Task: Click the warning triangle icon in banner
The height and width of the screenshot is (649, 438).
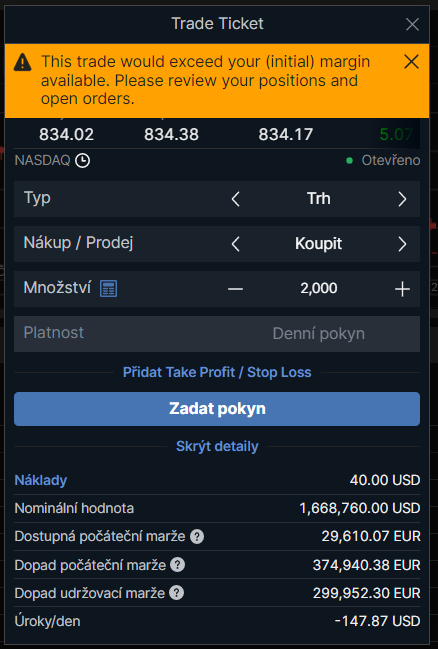Action: pos(22,63)
